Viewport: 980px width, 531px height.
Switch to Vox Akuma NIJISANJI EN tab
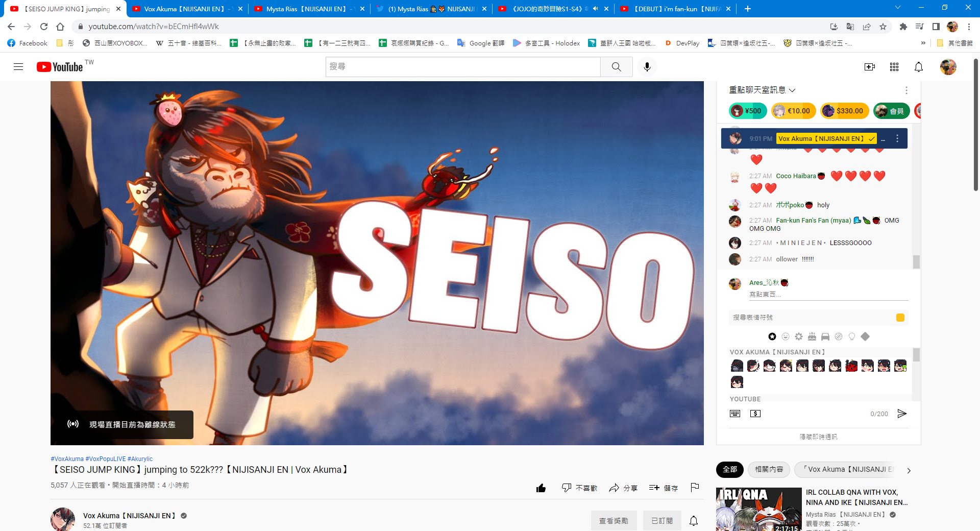point(187,9)
